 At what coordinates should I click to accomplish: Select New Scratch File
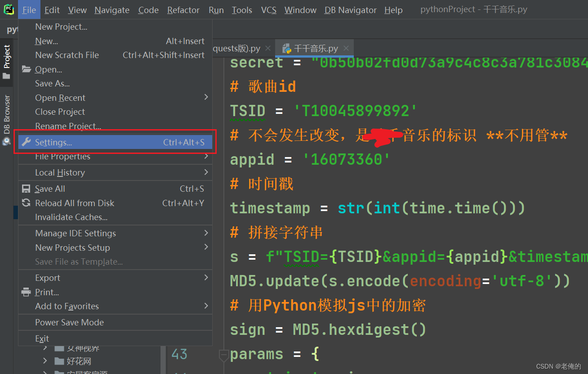pos(116,55)
